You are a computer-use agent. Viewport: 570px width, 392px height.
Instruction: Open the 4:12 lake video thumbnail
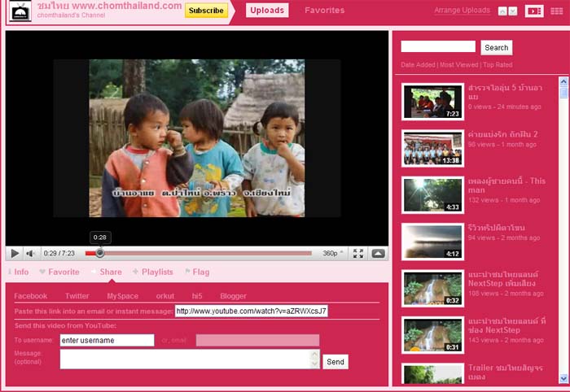click(x=432, y=242)
